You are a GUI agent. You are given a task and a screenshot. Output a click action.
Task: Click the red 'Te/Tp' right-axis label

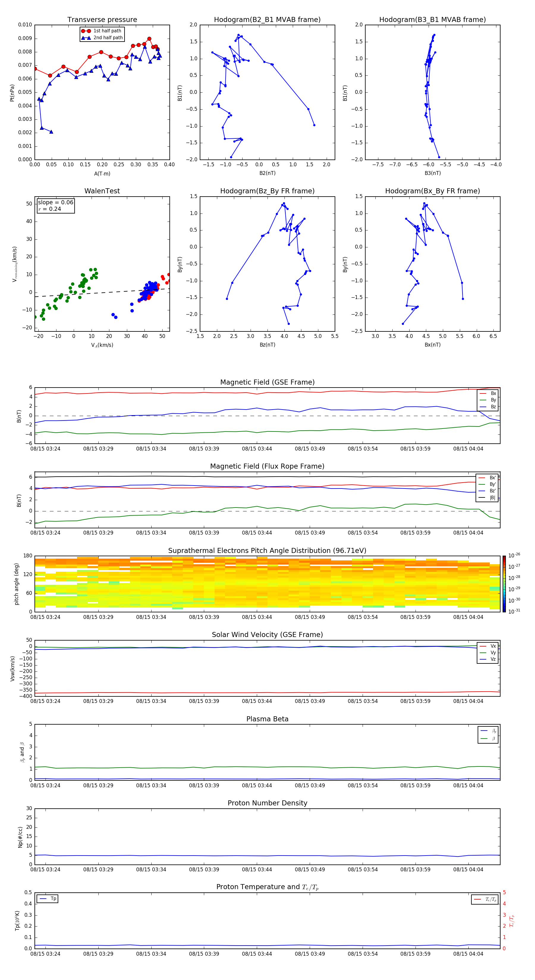pyautogui.click(x=512, y=921)
